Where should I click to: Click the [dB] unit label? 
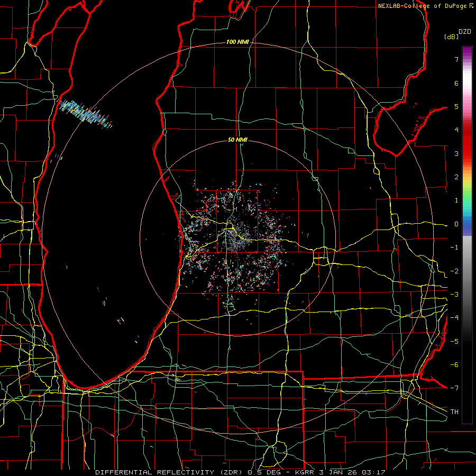click(452, 37)
